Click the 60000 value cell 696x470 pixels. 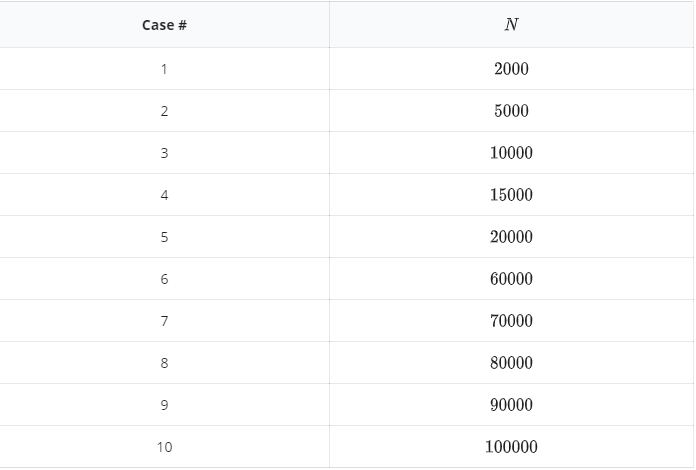pyautogui.click(x=511, y=279)
